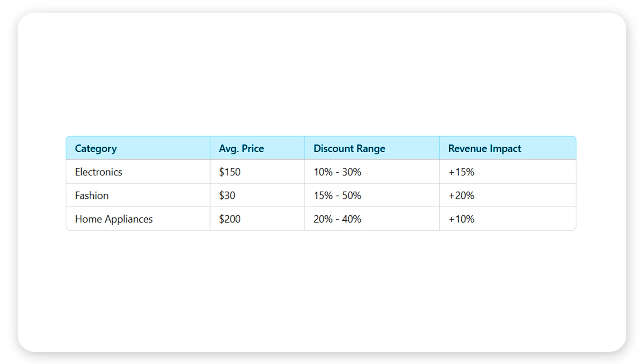644x364 pixels.
Task: Select the 10% - 30% discount range
Action: pos(372,172)
